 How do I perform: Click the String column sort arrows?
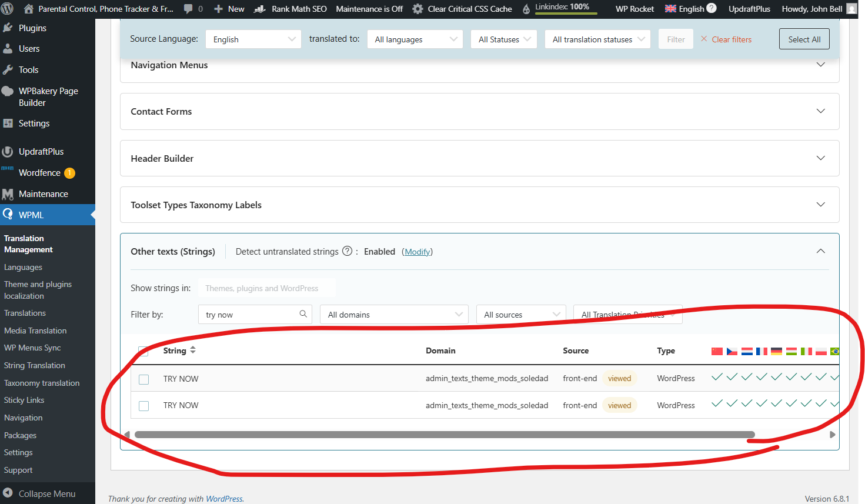193,350
